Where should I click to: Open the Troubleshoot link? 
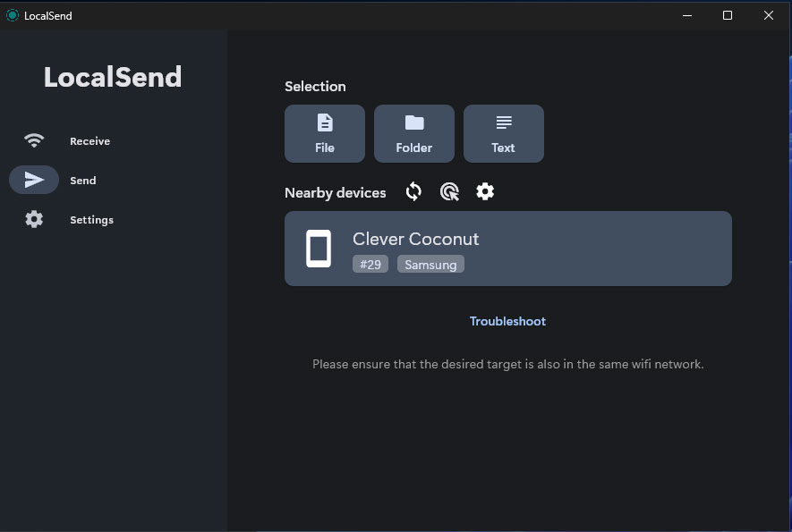507,322
